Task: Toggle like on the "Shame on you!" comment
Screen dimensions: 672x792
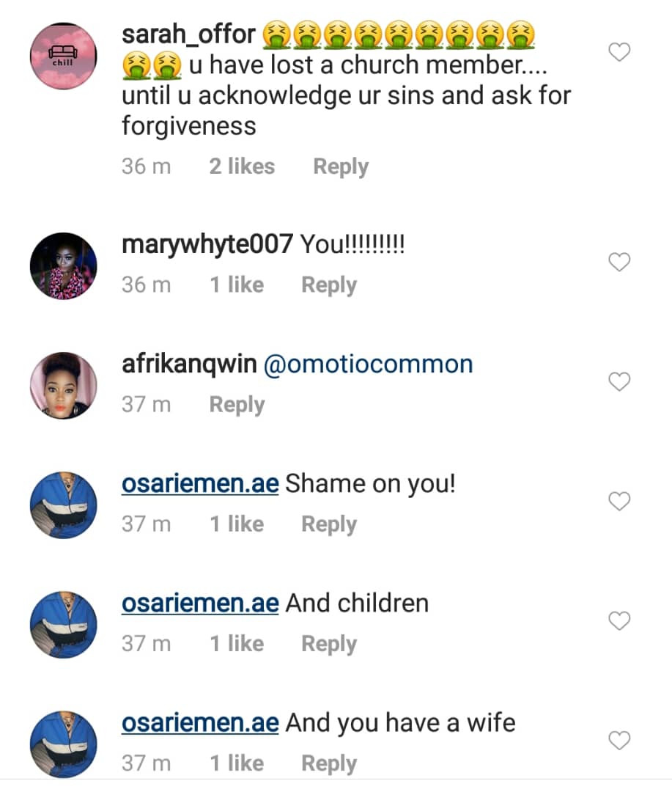Action: pyautogui.click(x=620, y=502)
